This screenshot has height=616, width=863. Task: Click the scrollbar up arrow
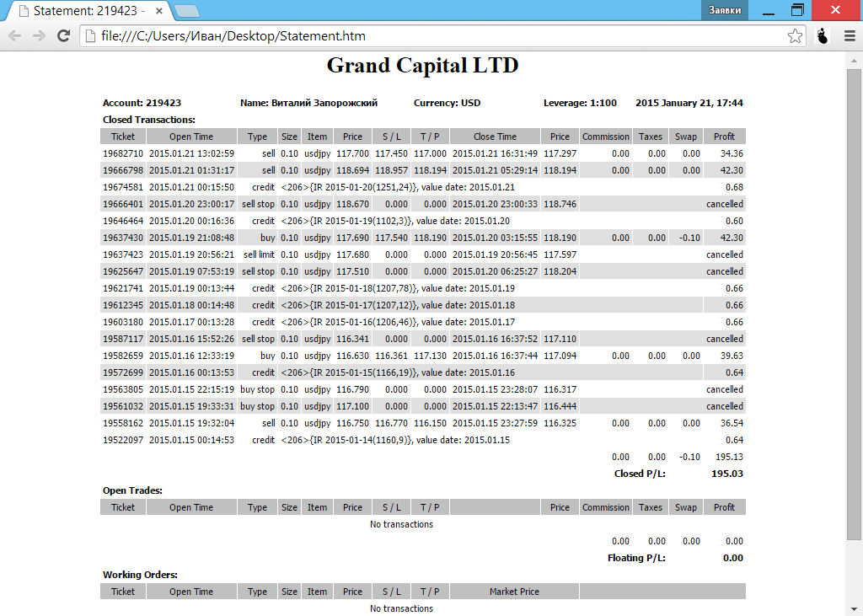855,61
